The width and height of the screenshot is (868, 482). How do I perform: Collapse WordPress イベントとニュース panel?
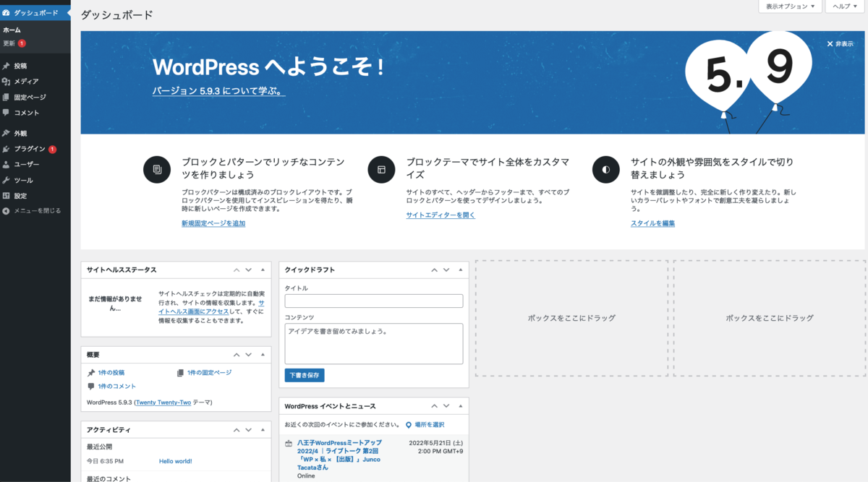pyautogui.click(x=460, y=406)
